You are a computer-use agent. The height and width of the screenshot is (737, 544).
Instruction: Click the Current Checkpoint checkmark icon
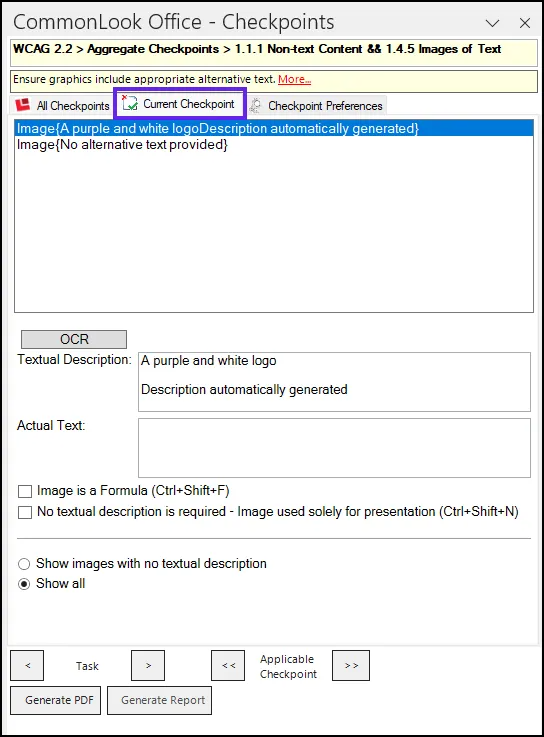coord(129,103)
